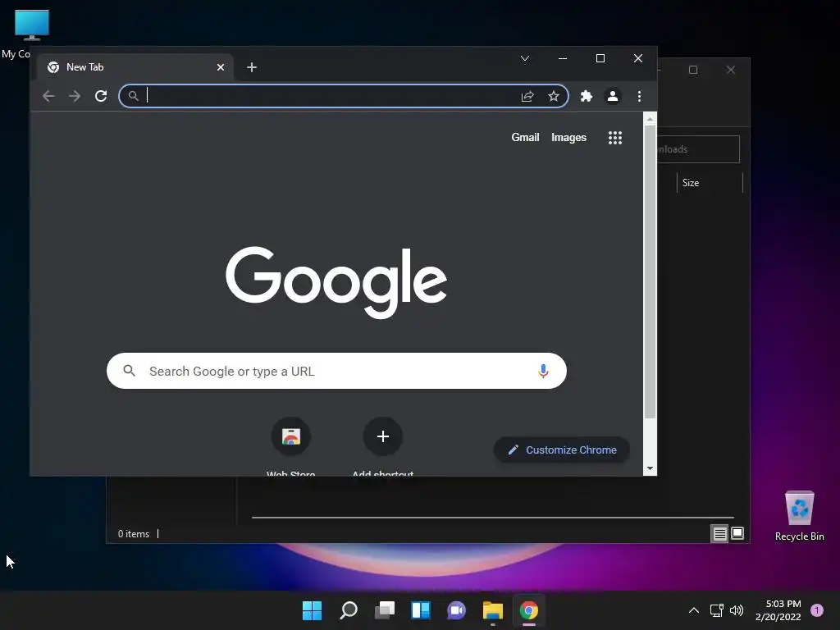This screenshot has width=840, height=630.
Task: Start voice search with microphone icon
Action: click(x=543, y=371)
